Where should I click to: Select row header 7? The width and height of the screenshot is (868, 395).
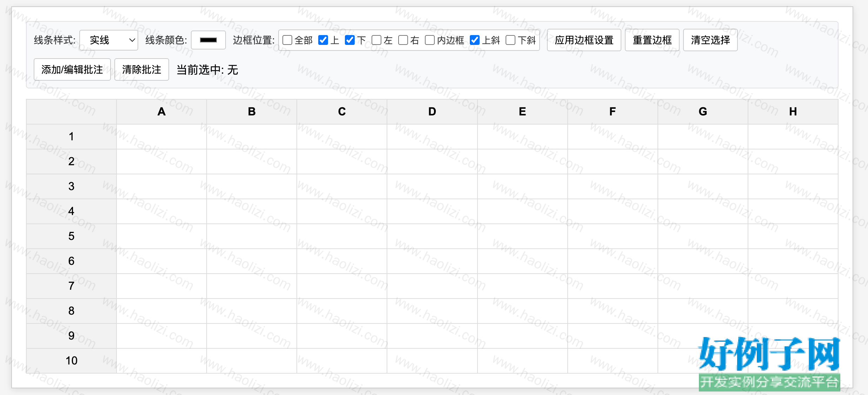(x=72, y=286)
